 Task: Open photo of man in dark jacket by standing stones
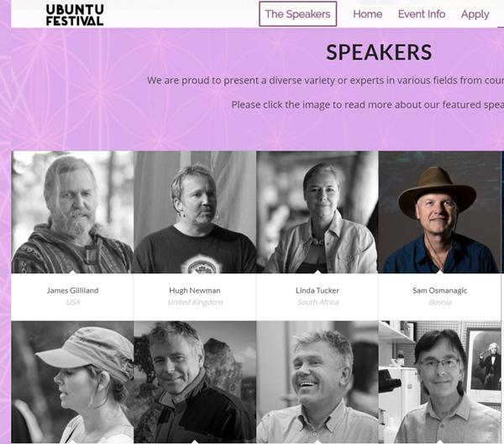(x=195, y=382)
